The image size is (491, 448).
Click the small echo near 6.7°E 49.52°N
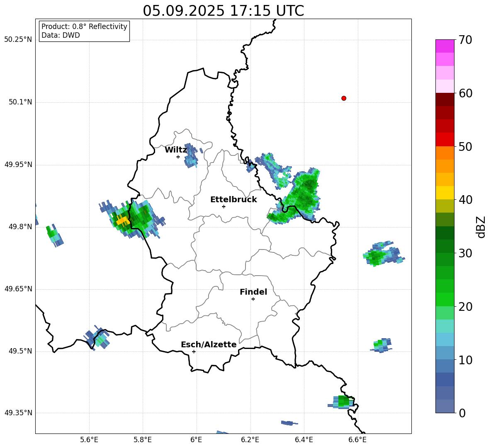pos(382,345)
